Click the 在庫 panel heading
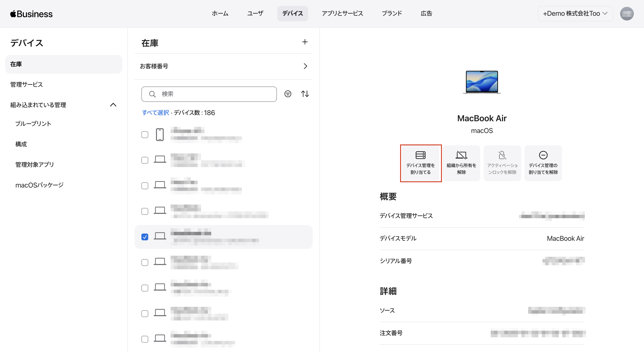The image size is (644, 352). (x=150, y=43)
